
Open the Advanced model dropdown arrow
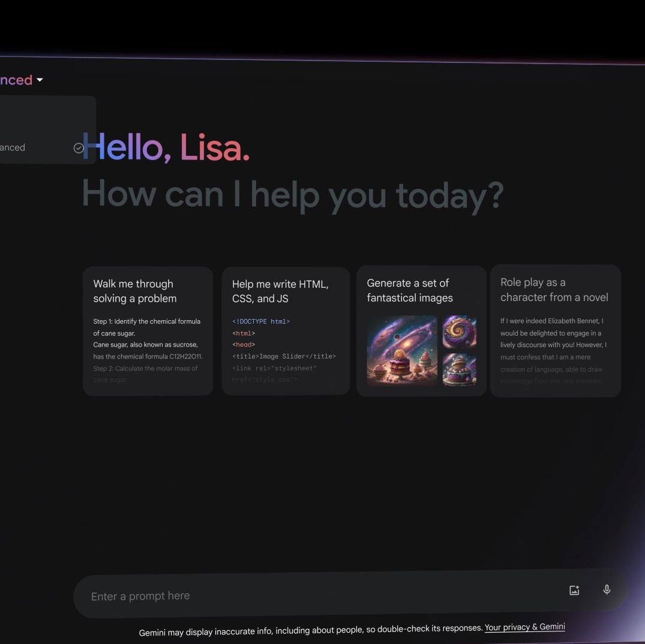click(40, 80)
